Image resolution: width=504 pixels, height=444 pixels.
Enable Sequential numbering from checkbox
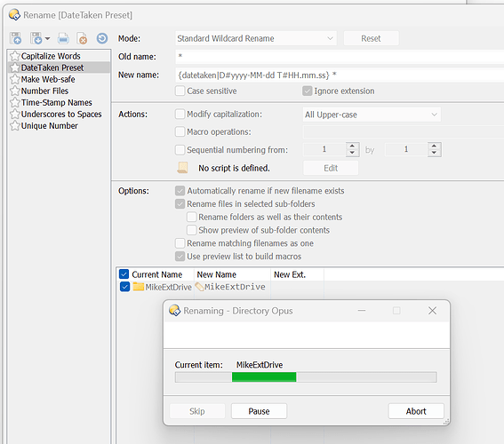click(x=180, y=149)
